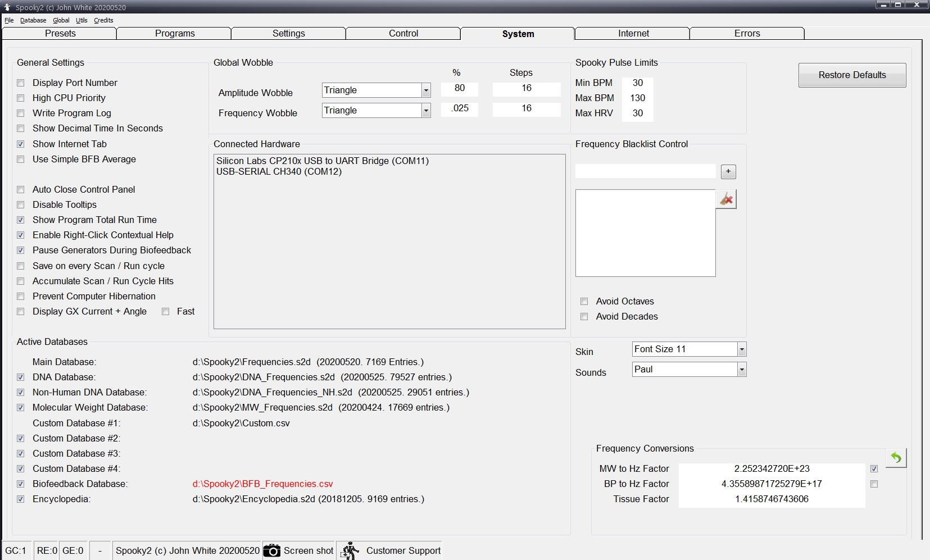Click Amplitude Wobble percent field
Screen dimensions: 930x560
(460, 89)
